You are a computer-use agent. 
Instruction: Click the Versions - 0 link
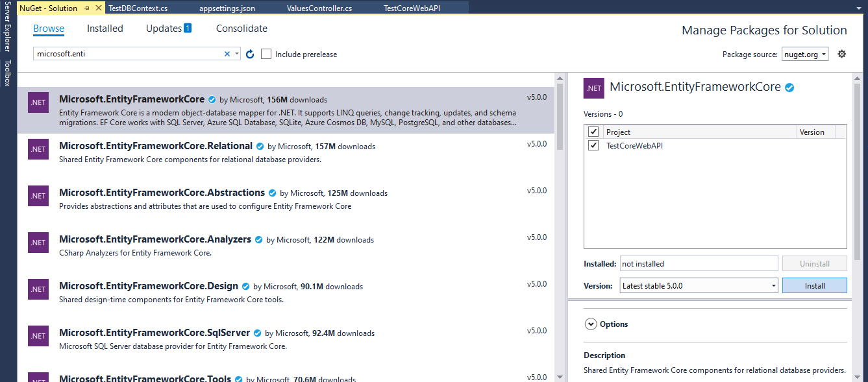(602, 113)
